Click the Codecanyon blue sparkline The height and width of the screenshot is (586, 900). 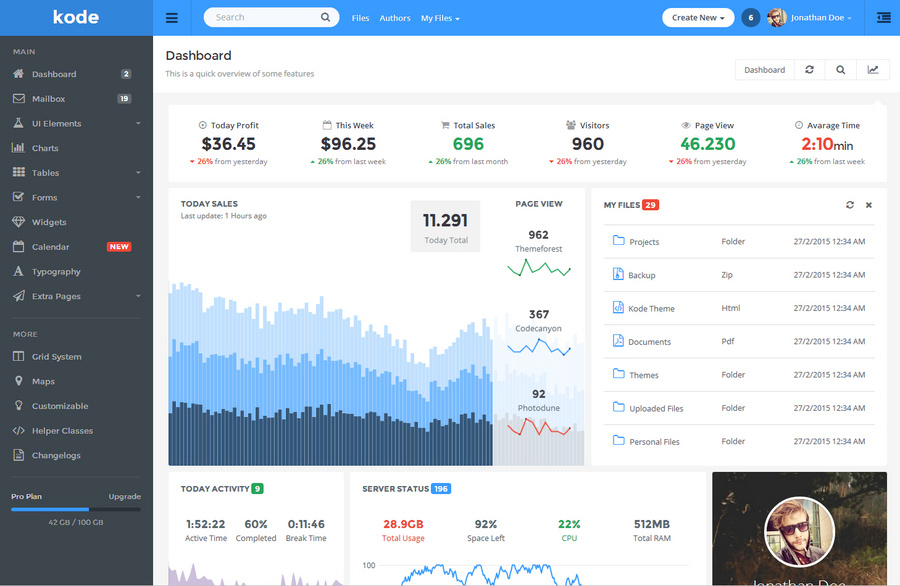click(538, 347)
